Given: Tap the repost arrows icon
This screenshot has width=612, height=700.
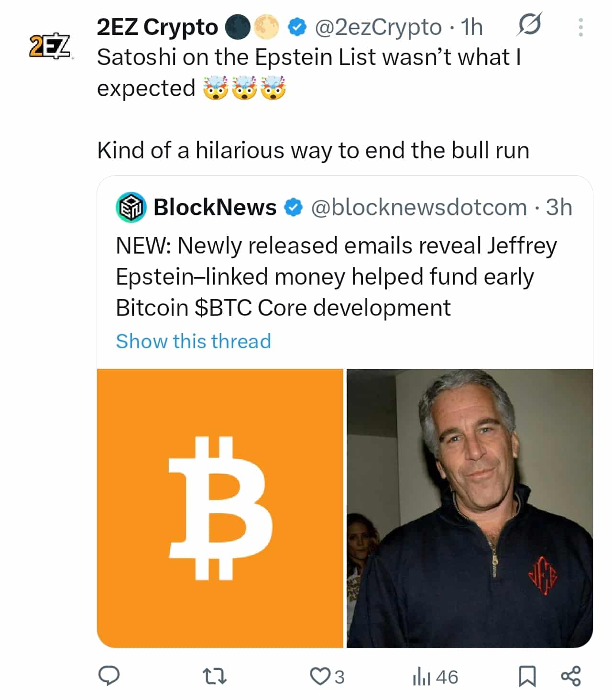Looking at the screenshot, I should (x=214, y=677).
